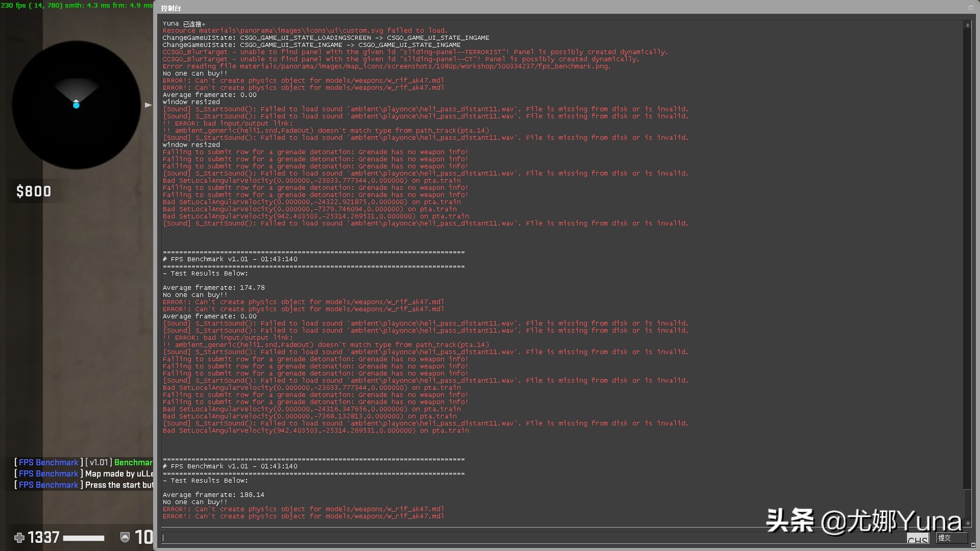Image resolution: width=980 pixels, height=551 pixels.
Task: Click chat line with '[v1.01] Benchmar'
Action: coord(84,463)
